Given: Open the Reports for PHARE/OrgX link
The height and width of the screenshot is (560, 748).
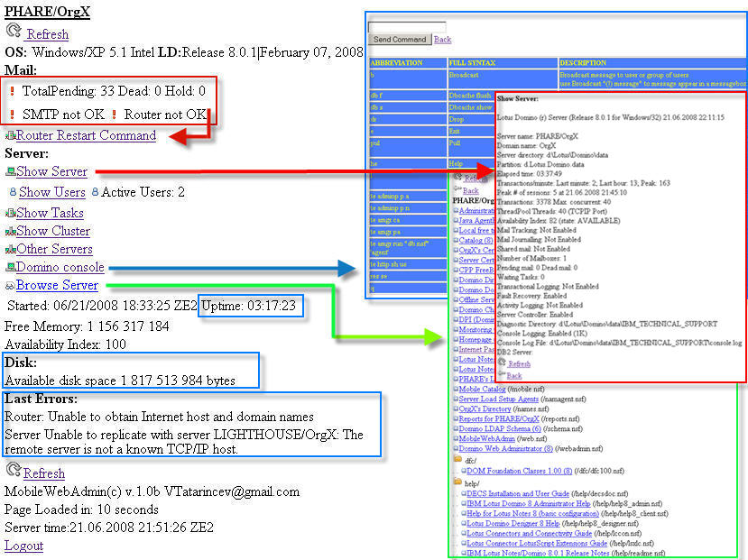Looking at the screenshot, I should click(x=498, y=418).
